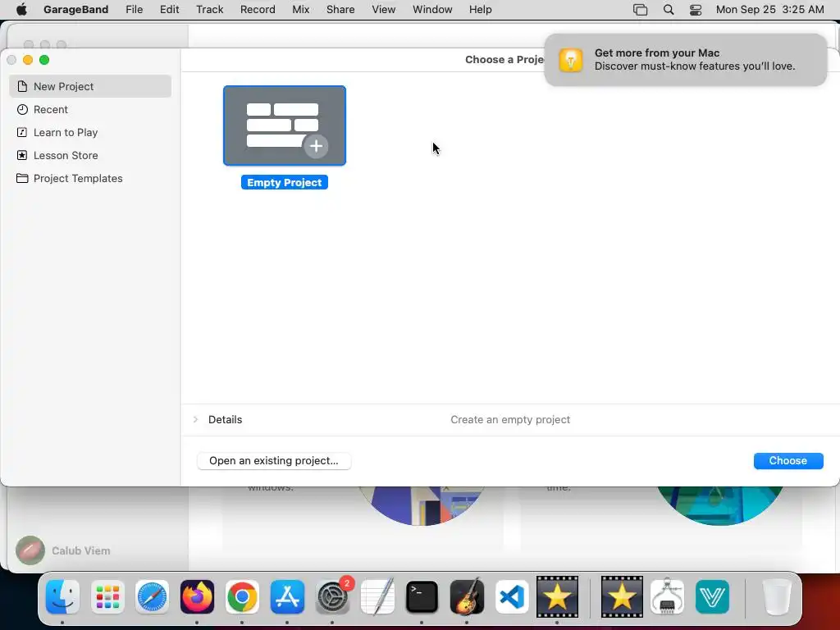Open System Settings from the Dock
Screen dimensions: 840x630
pos(332,597)
